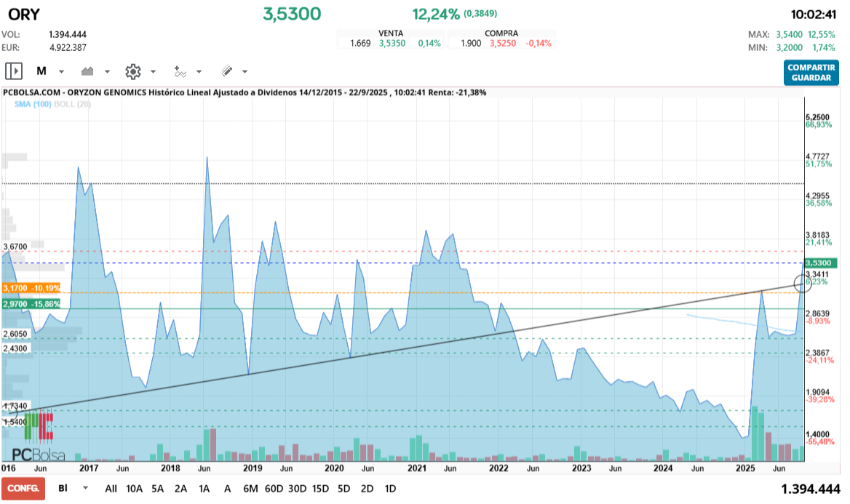Open the M timeframe dropdown
850x504 pixels.
pos(61,71)
